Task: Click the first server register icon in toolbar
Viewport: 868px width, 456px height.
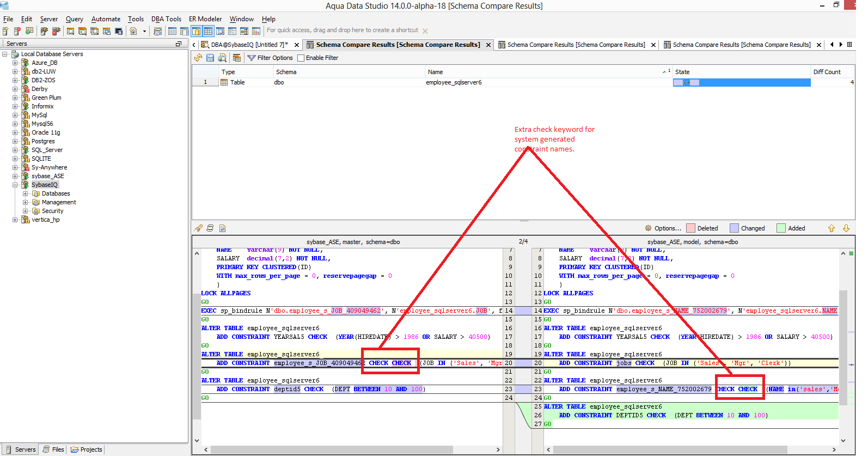Action: 5,31
